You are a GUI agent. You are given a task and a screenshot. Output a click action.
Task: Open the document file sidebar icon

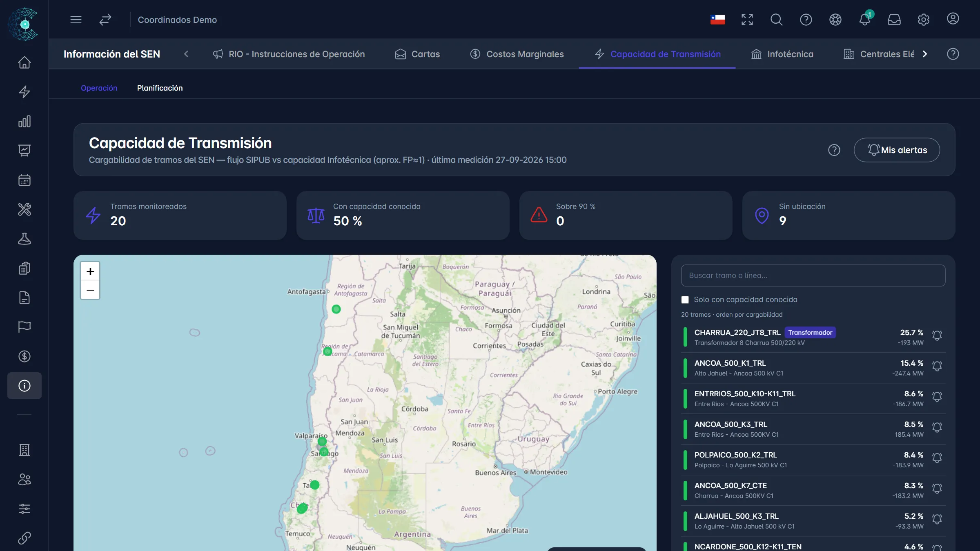point(24,298)
